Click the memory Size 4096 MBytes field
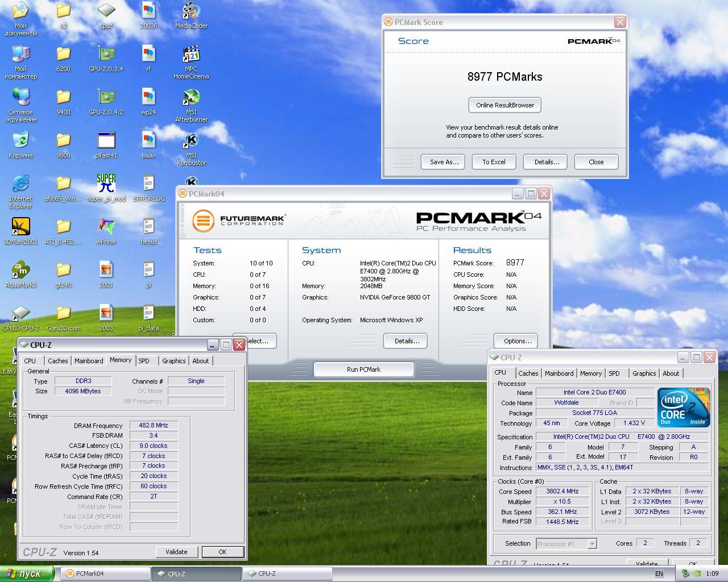The width and height of the screenshot is (728, 582). 83,391
